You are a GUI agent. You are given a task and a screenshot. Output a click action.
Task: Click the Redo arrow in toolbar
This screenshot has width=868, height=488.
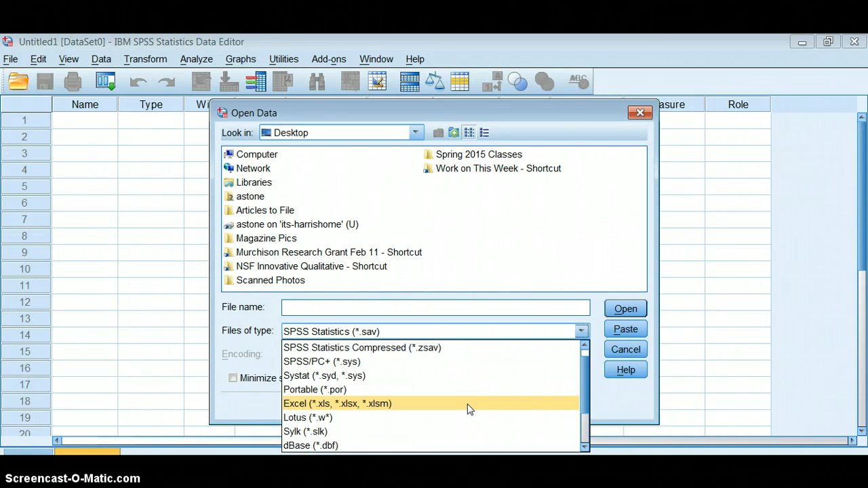tap(166, 83)
